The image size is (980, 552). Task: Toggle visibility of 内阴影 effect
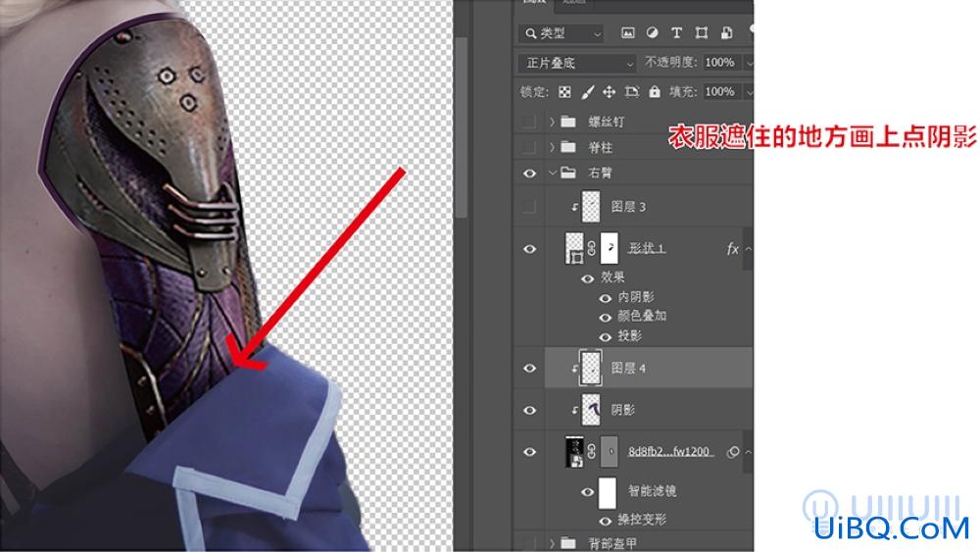pos(605,298)
